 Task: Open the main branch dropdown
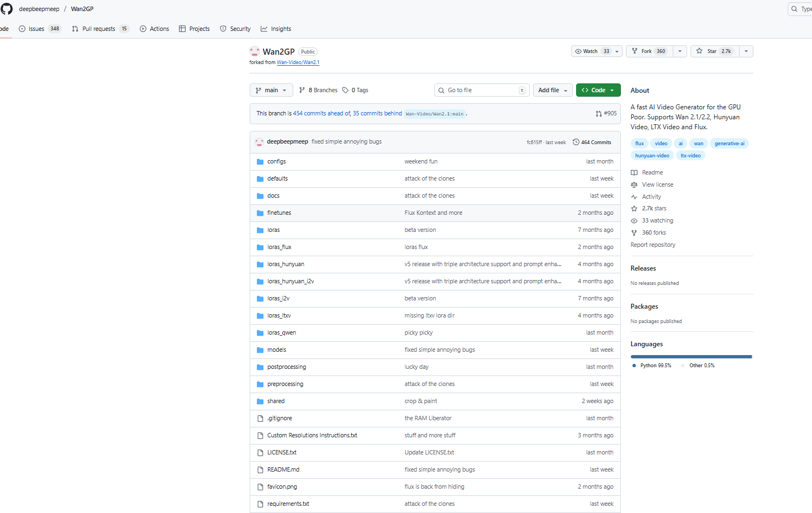271,90
